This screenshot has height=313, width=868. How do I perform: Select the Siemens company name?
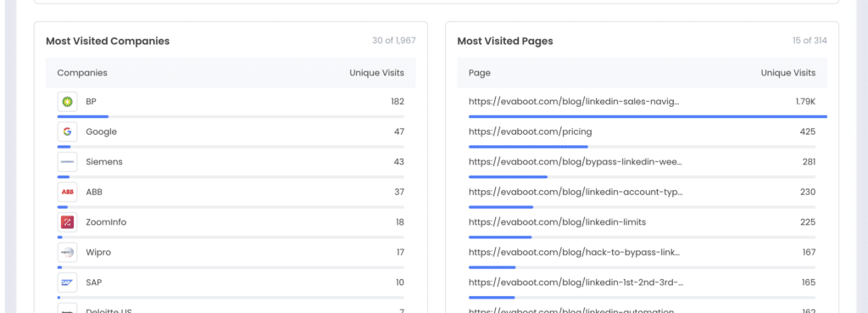coord(104,162)
